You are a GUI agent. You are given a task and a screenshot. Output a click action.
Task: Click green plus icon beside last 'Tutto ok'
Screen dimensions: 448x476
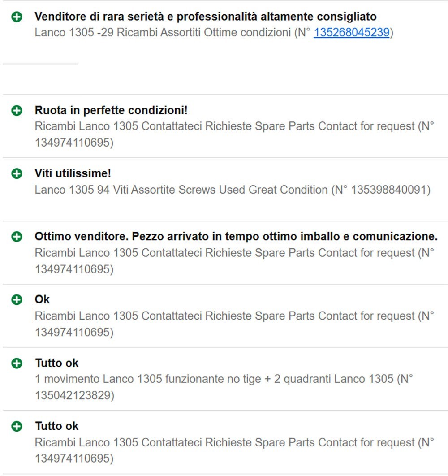17,426
